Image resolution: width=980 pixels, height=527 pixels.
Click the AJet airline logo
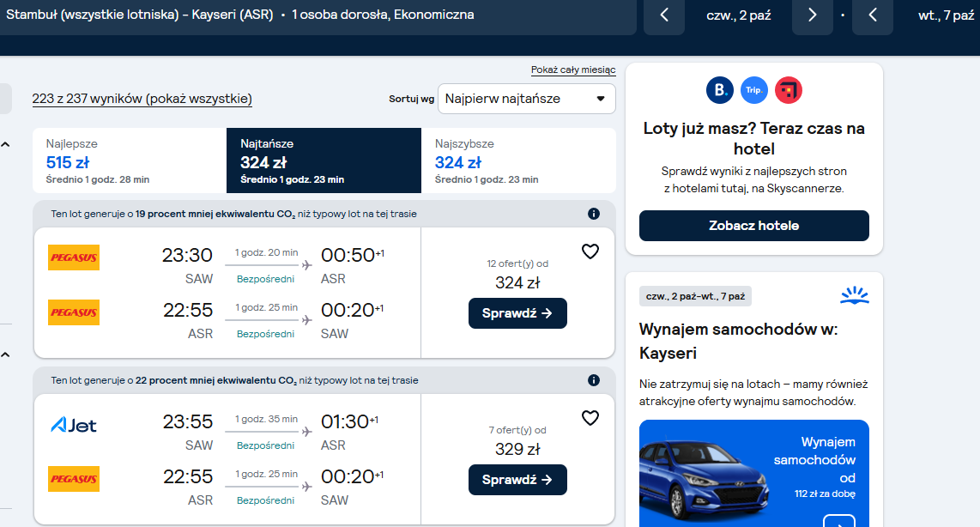(x=74, y=425)
